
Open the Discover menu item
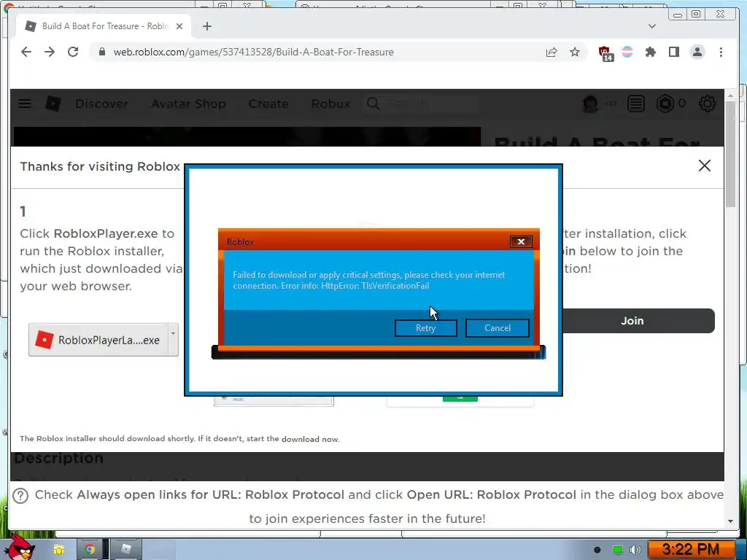coord(101,104)
